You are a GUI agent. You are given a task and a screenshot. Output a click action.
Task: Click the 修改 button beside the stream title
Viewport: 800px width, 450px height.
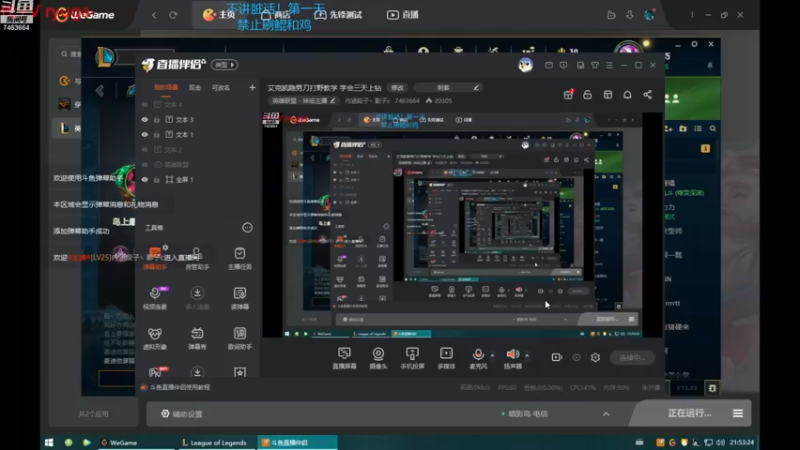(397, 88)
